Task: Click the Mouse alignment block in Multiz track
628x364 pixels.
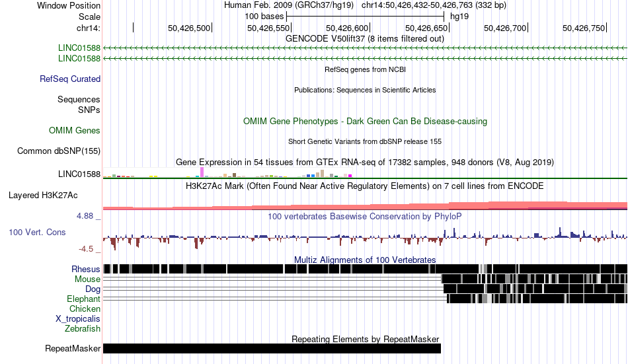Action: click(x=534, y=279)
